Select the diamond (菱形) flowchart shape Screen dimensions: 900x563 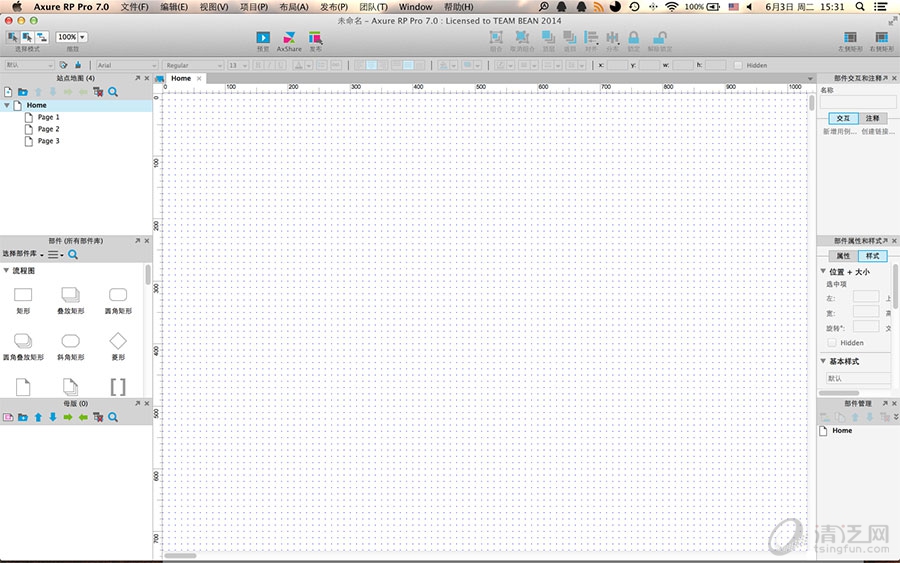117,341
